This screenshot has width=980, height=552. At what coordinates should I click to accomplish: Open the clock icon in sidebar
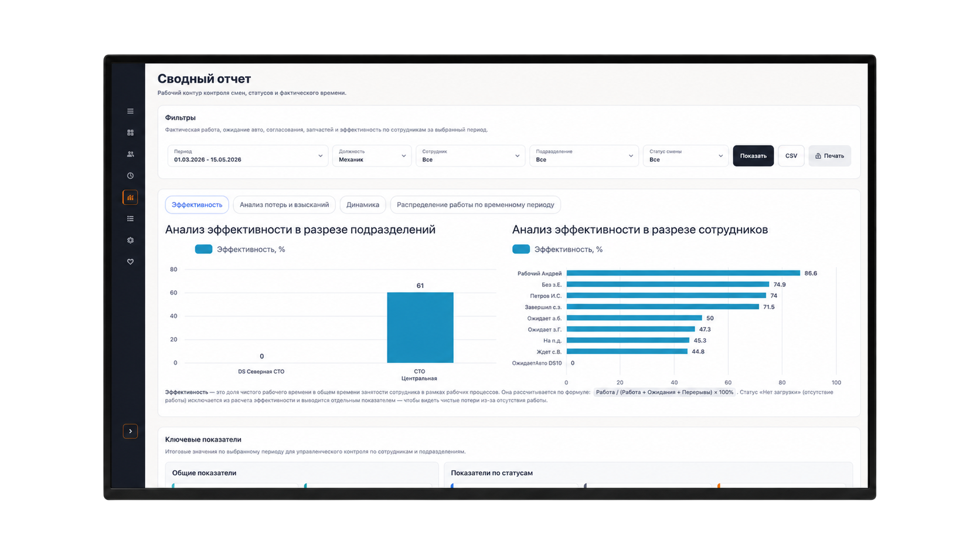(130, 175)
